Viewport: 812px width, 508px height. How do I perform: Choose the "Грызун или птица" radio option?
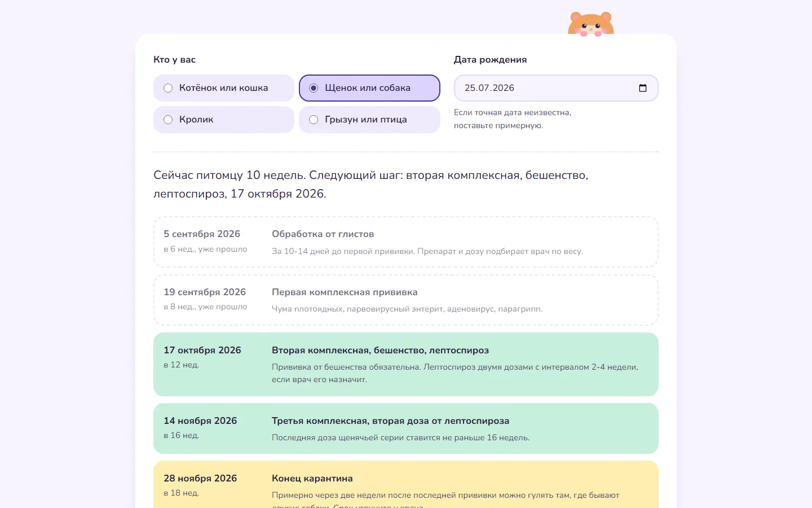pyautogui.click(x=369, y=120)
